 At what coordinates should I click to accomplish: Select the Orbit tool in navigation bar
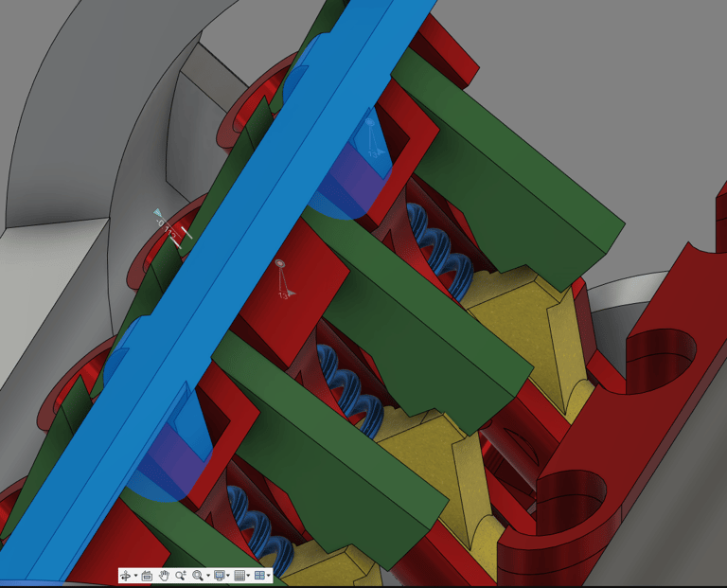(x=125, y=576)
